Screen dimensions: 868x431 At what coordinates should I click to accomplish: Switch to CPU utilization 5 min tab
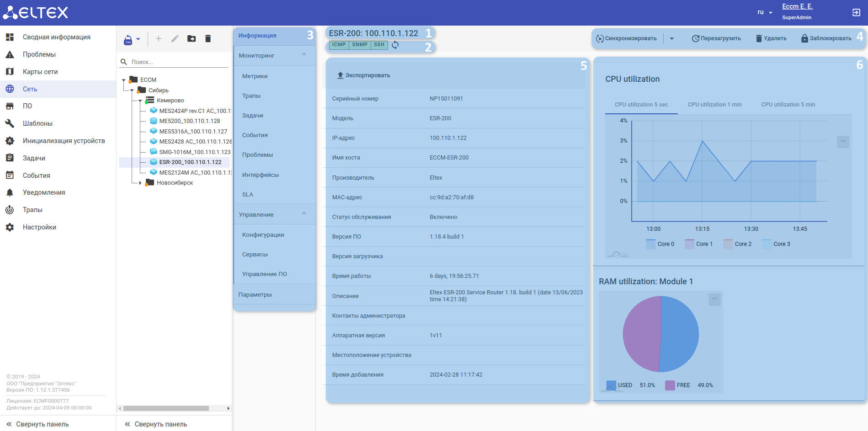[x=788, y=105]
